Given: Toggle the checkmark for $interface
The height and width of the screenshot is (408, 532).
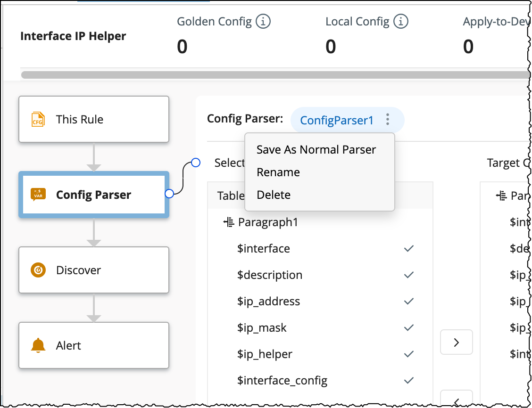Looking at the screenshot, I should tap(409, 248).
